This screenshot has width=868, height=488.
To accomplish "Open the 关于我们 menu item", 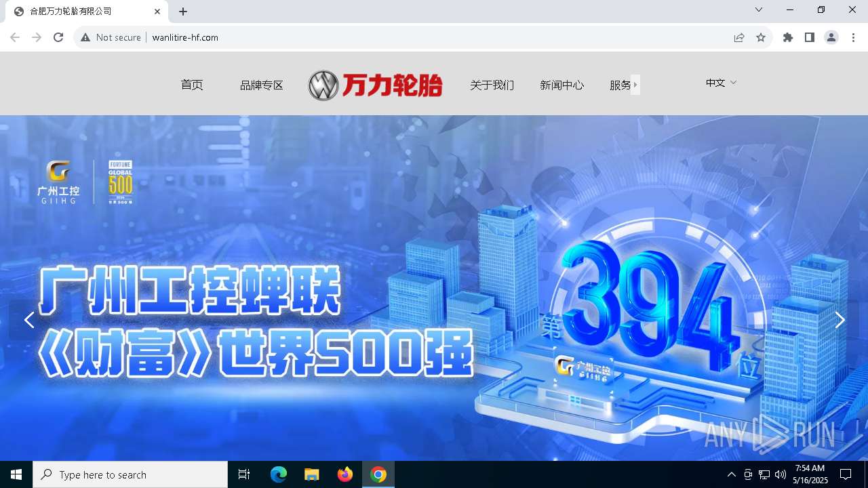I will (x=492, y=85).
